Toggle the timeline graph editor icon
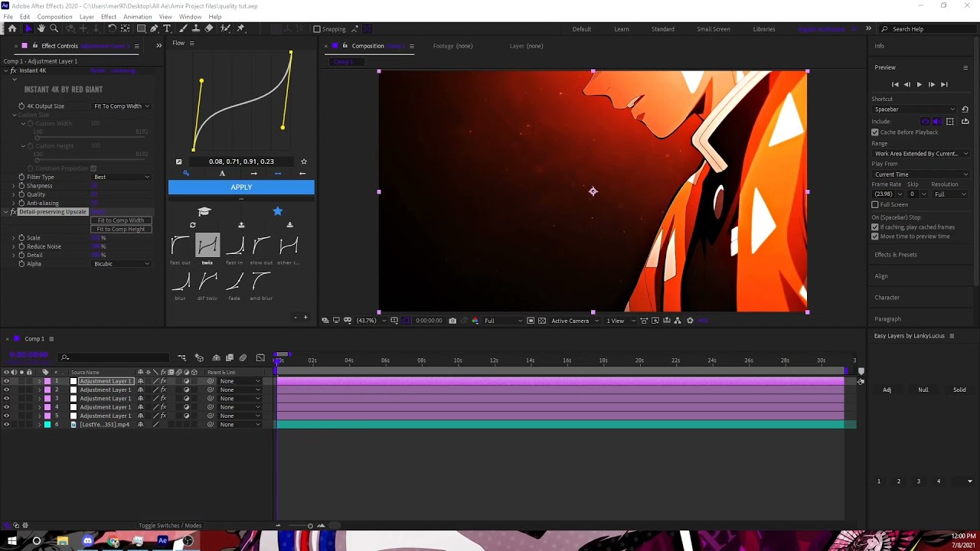 click(x=260, y=357)
